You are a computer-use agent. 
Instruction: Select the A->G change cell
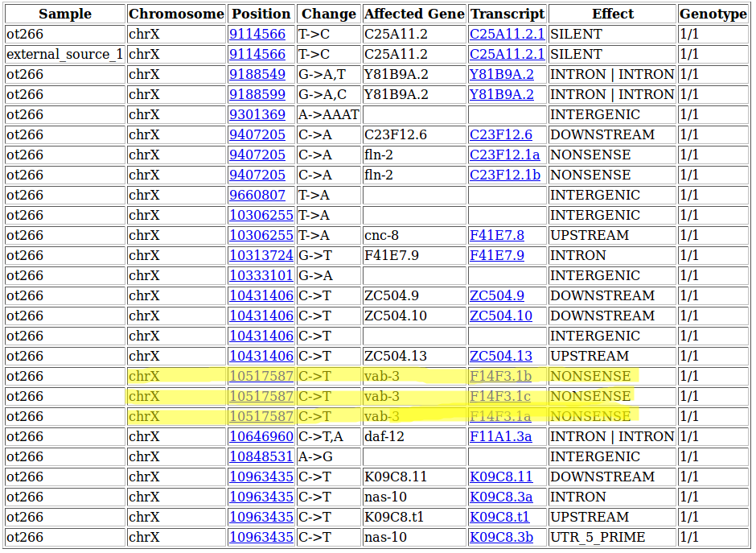click(x=329, y=456)
